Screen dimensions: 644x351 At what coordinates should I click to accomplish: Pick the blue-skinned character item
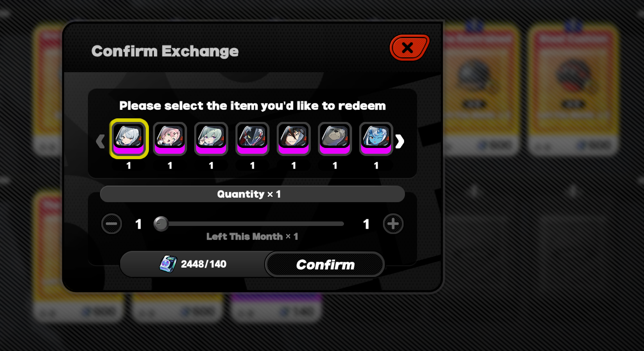[x=376, y=139]
